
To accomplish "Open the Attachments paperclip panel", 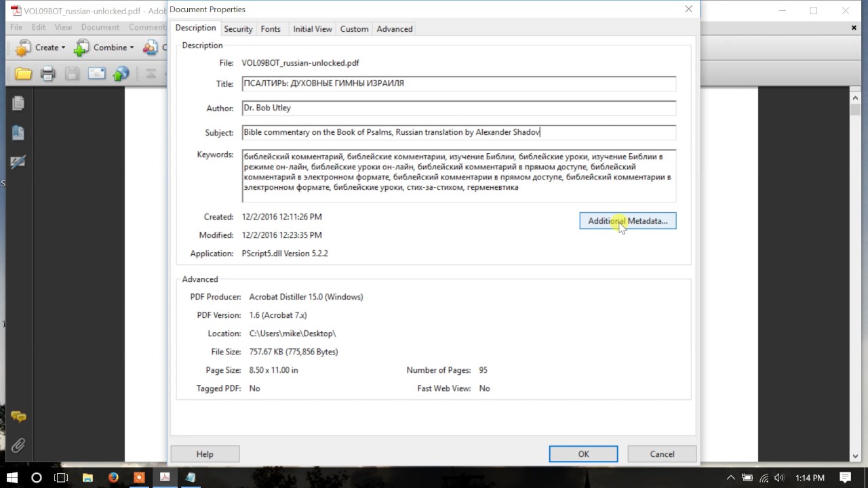I will [x=18, y=445].
